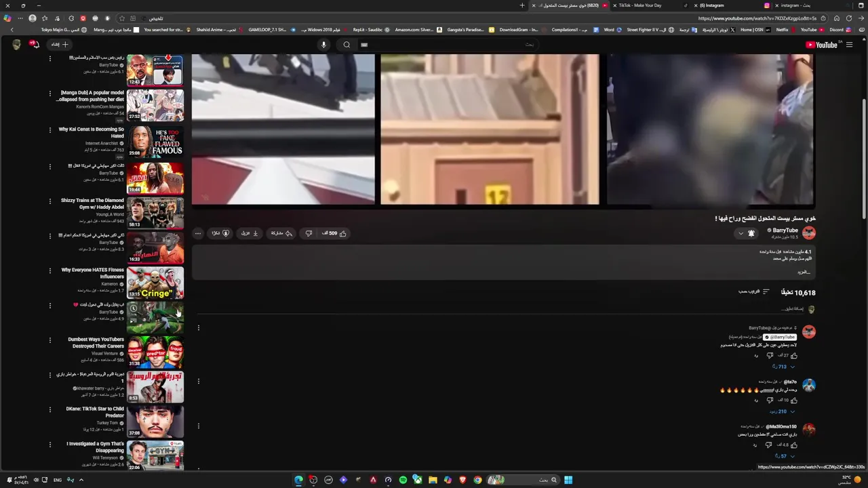Like the @ta7o comment

pyautogui.click(x=793, y=400)
